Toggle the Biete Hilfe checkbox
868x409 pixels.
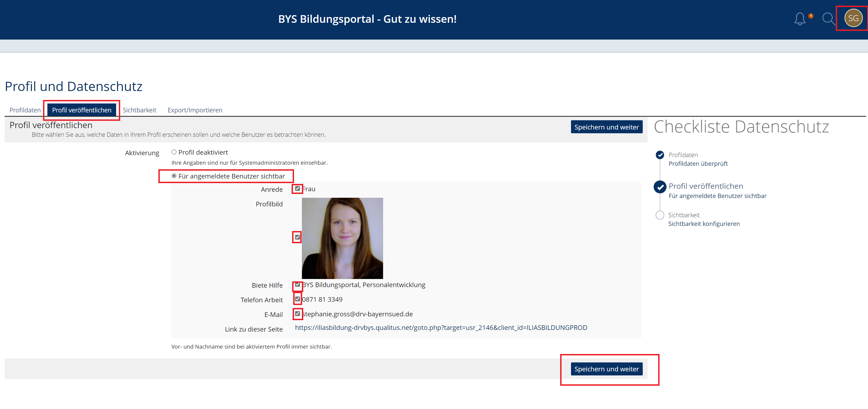[297, 285]
